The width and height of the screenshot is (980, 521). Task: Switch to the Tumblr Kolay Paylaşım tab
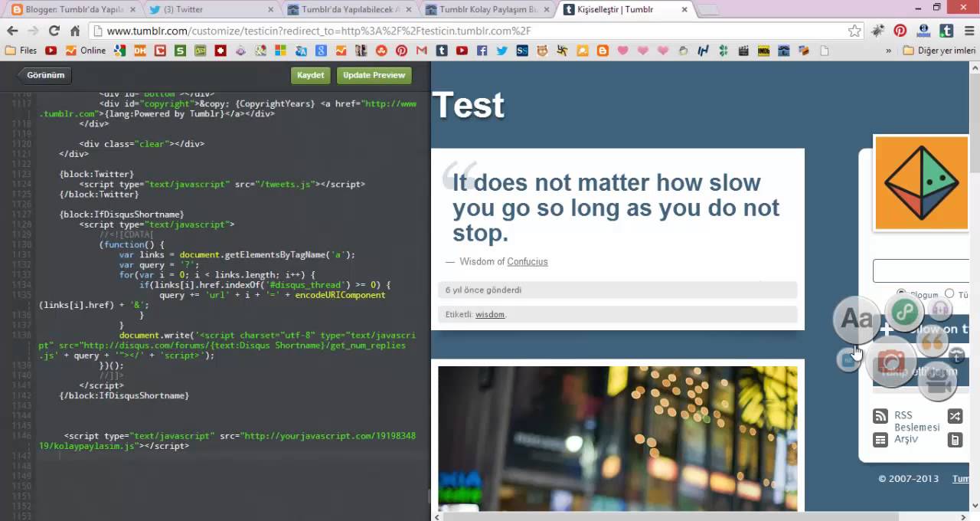(x=487, y=10)
